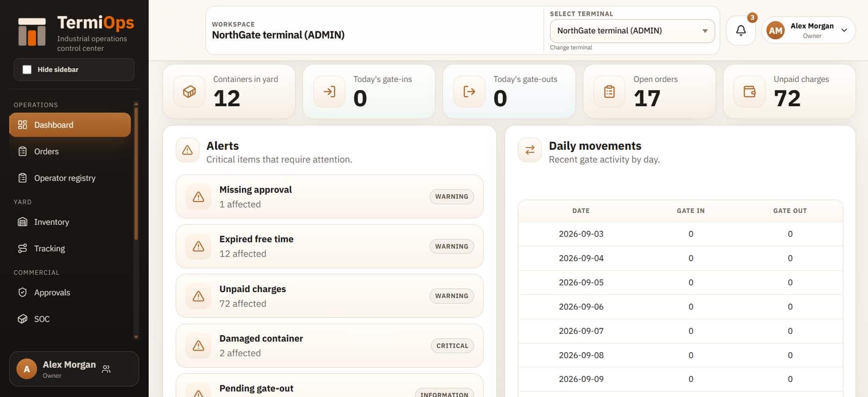Click the sidebar scrollbar thumb

[x=136, y=173]
